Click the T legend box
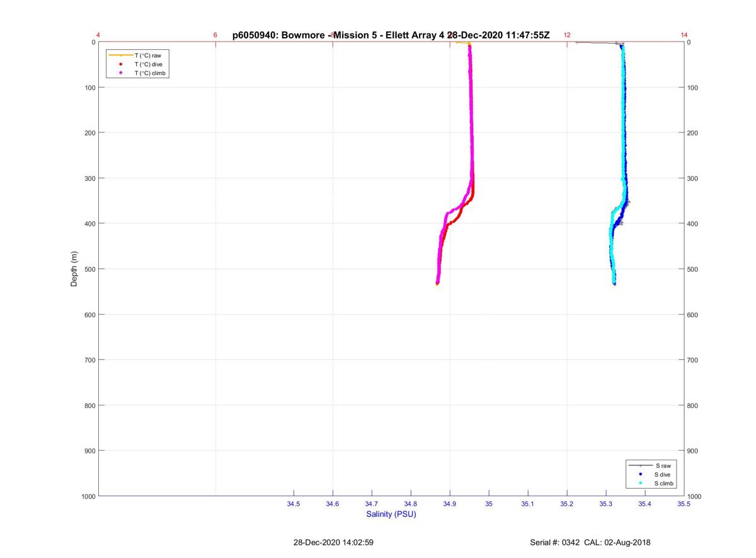756x558 pixels. [x=138, y=64]
